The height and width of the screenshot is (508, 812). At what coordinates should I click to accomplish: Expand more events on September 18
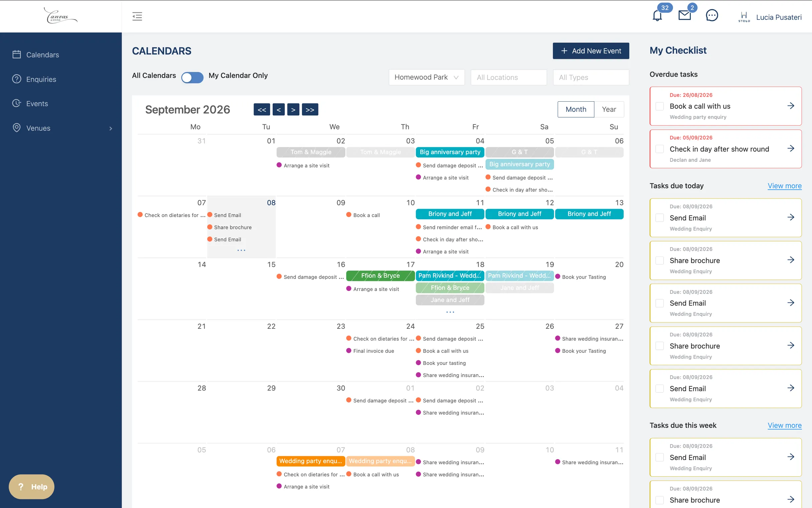[x=450, y=312]
